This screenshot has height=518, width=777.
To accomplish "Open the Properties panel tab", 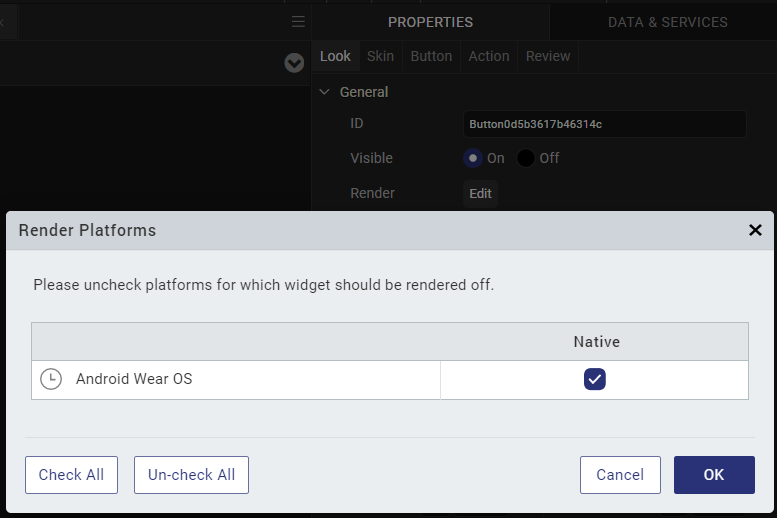I will point(430,22).
